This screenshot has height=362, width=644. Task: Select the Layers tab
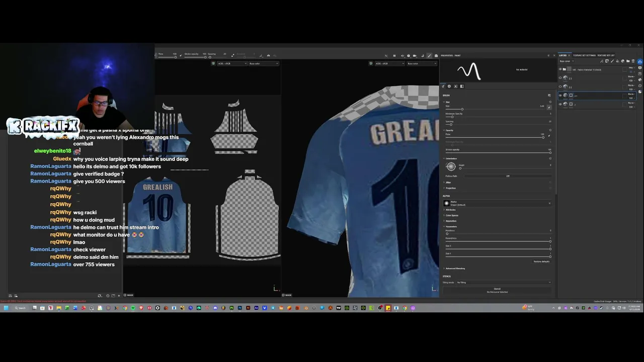(562, 55)
